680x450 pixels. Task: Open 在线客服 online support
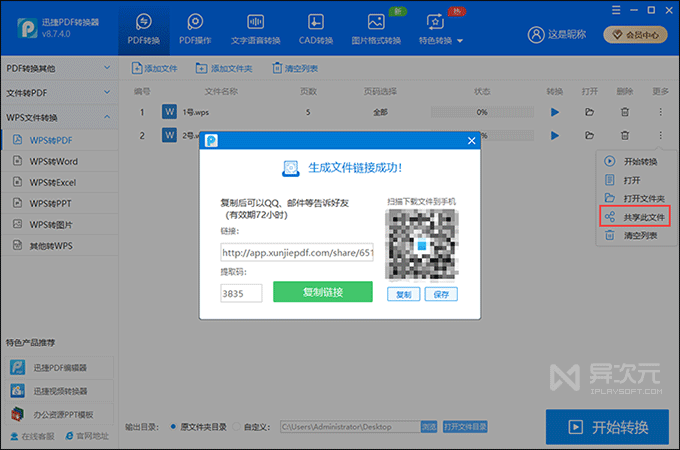pyautogui.click(x=33, y=436)
